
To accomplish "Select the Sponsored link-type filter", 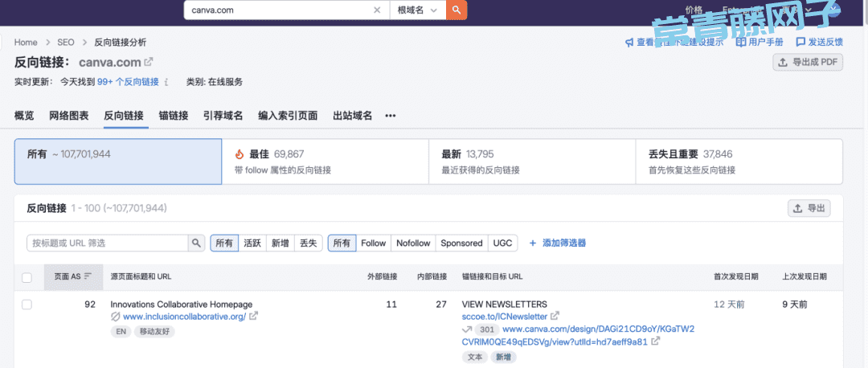I will pyautogui.click(x=461, y=243).
